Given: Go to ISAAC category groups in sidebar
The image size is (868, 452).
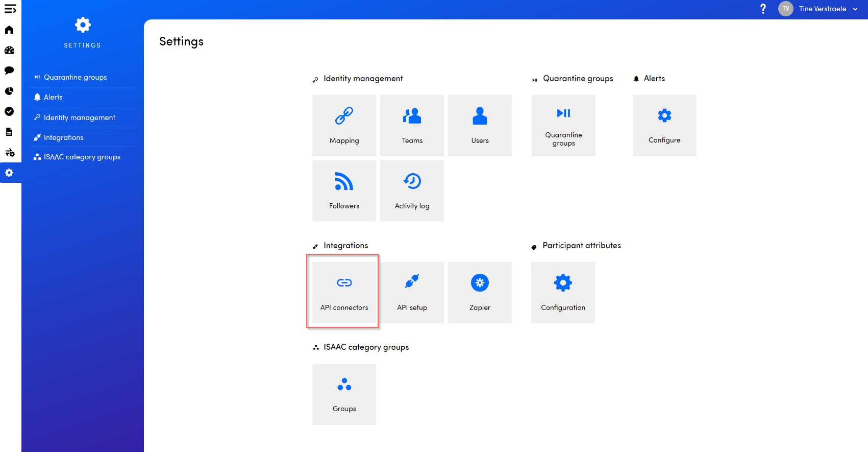Looking at the screenshot, I should (x=82, y=157).
